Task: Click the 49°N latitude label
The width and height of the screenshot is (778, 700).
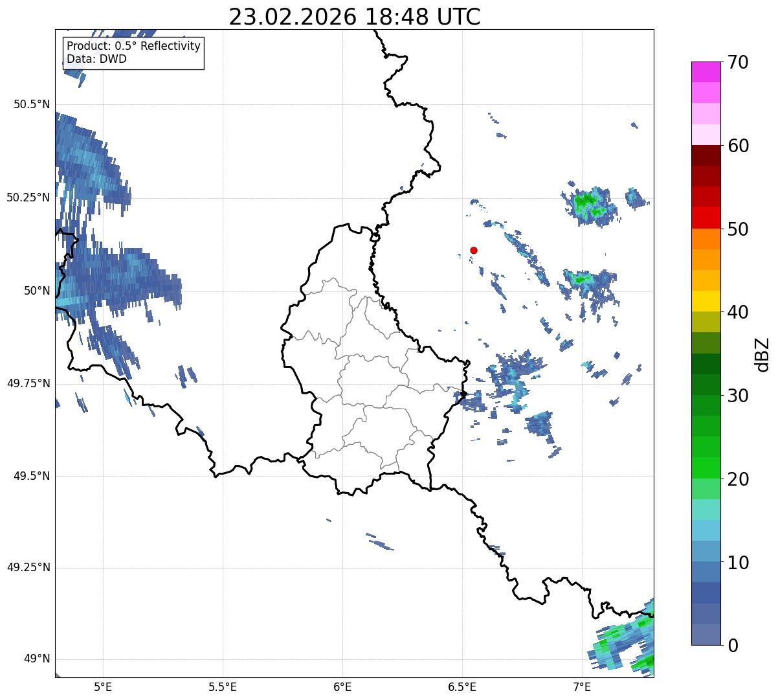Action: [x=37, y=659]
